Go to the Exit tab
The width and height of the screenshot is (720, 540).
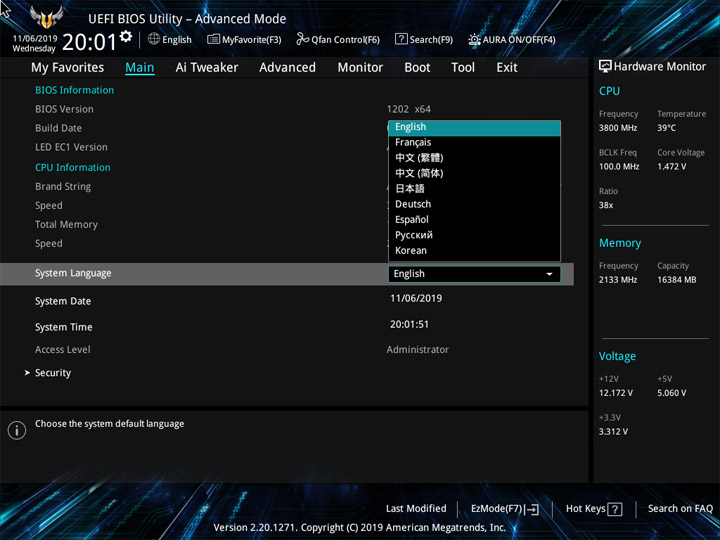click(x=506, y=68)
